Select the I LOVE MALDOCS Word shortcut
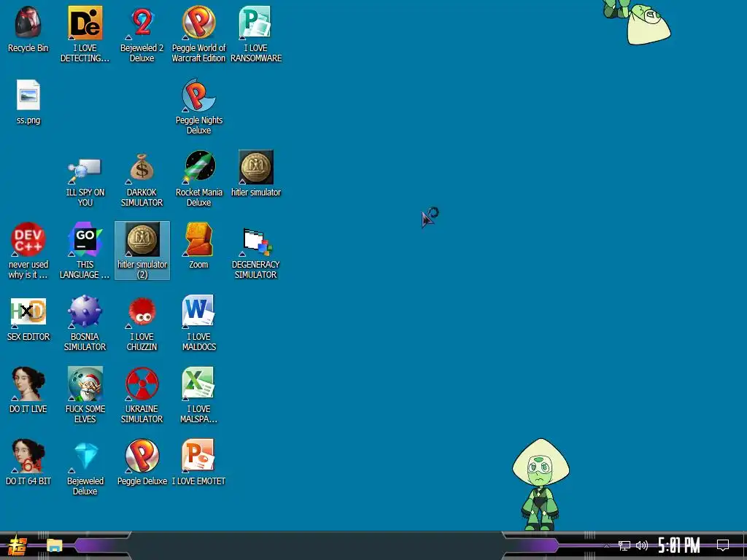This screenshot has width=747, height=560. tap(198, 323)
